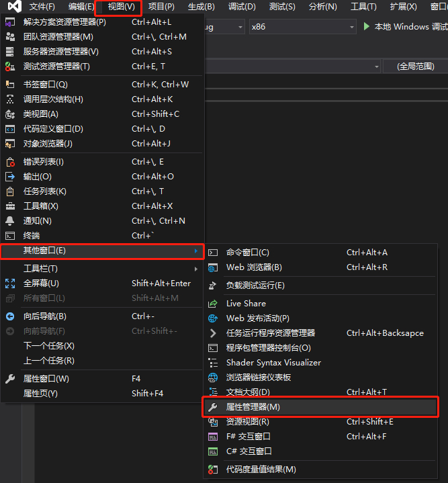
Task: Select C# 交互窗口 entry
Action: click(320, 451)
